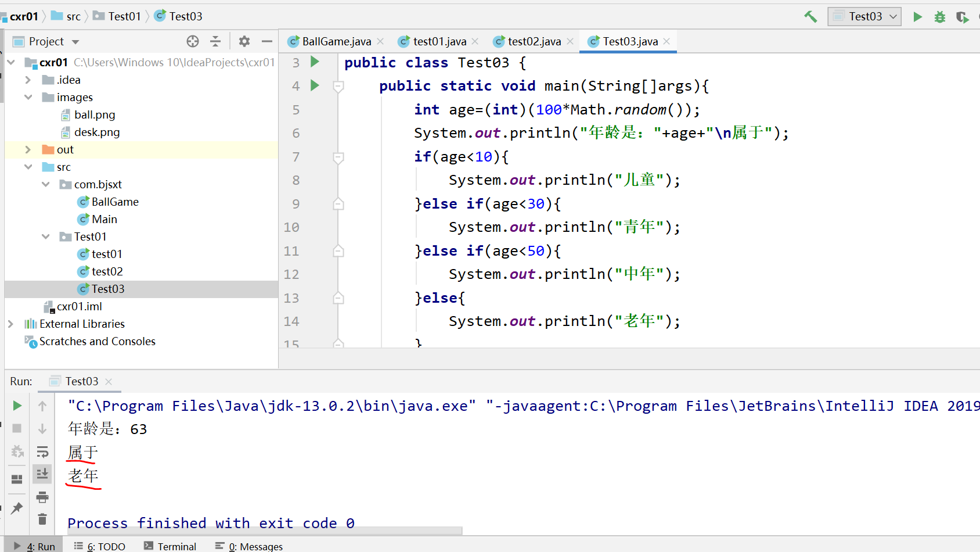Image resolution: width=980 pixels, height=552 pixels.
Task: Fold the else block on line 13
Action: (x=338, y=298)
